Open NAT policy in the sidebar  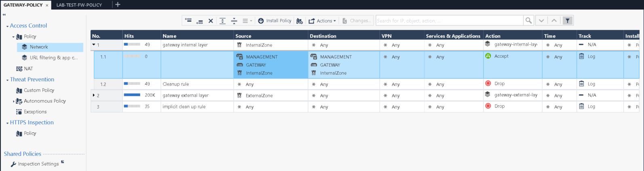click(28, 69)
